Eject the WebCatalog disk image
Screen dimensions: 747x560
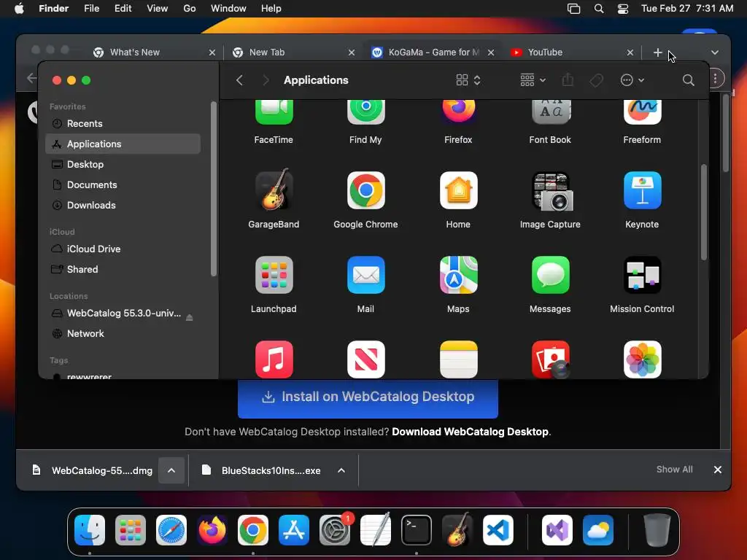click(x=189, y=317)
